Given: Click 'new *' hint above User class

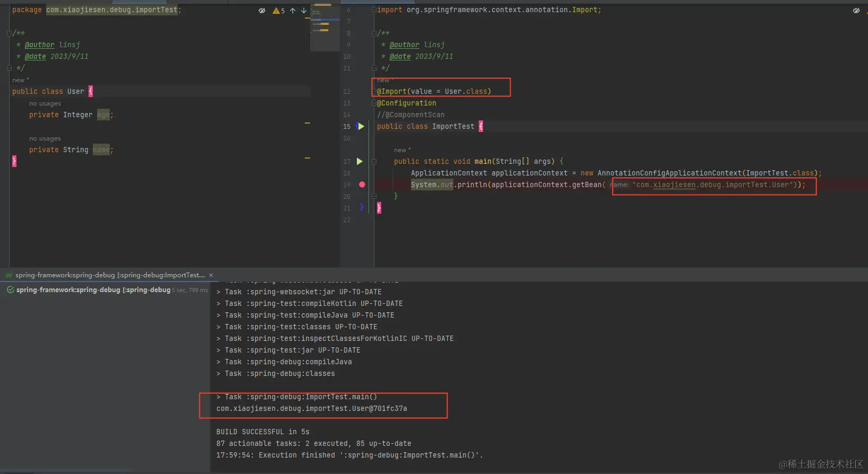Looking at the screenshot, I should tap(21, 80).
